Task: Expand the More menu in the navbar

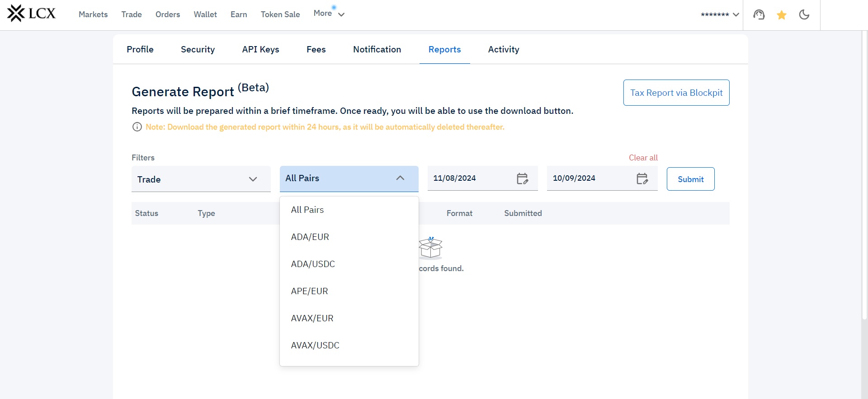Action: (x=329, y=14)
